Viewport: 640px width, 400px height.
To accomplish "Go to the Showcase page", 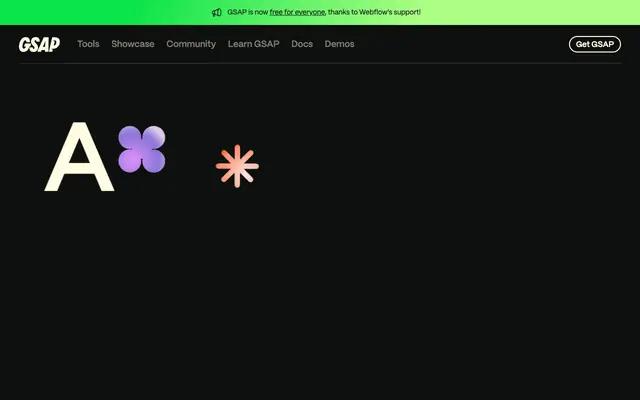I will click(133, 44).
